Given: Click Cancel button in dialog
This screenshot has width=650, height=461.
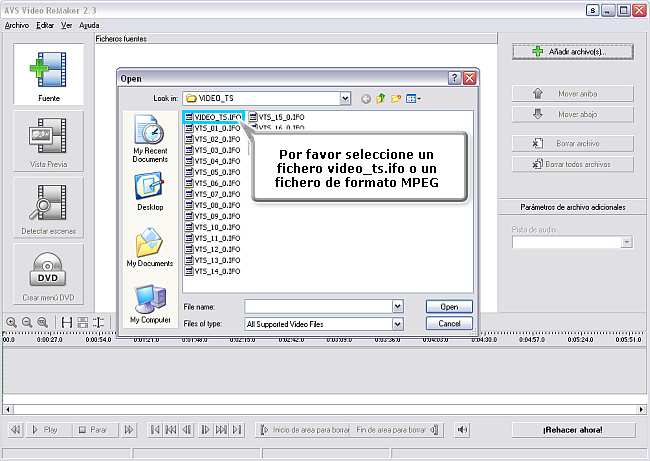Looking at the screenshot, I should click(x=449, y=323).
